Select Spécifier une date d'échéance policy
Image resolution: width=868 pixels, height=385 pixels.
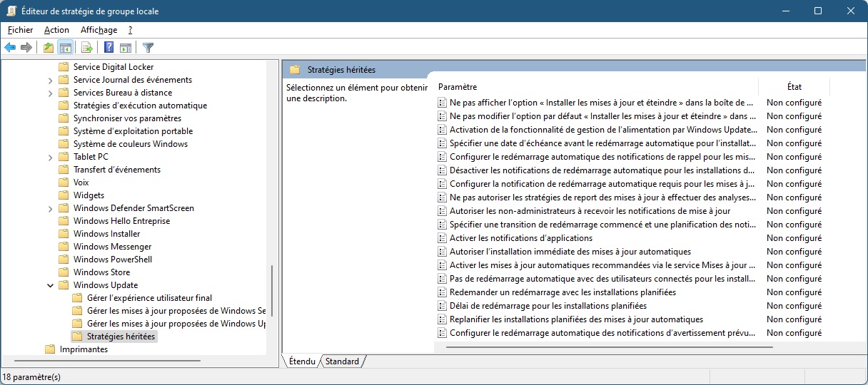[x=602, y=143]
